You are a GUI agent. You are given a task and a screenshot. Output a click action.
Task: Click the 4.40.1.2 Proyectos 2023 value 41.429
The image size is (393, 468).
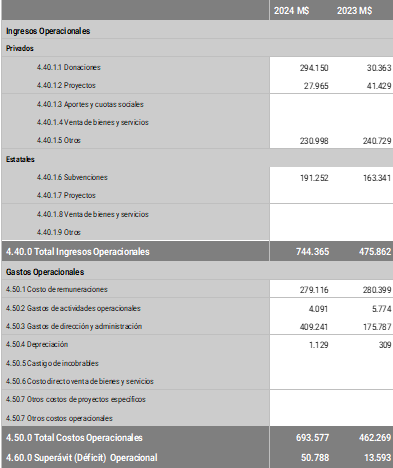(x=379, y=86)
